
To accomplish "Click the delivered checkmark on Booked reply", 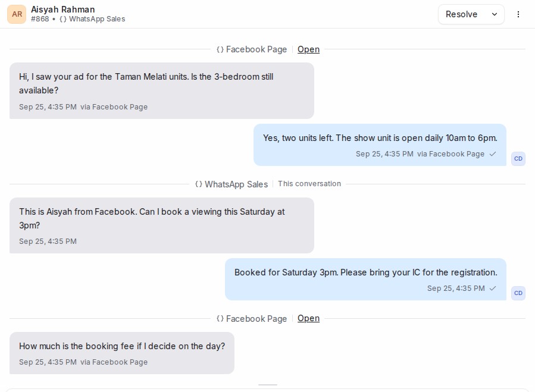I will (492, 288).
